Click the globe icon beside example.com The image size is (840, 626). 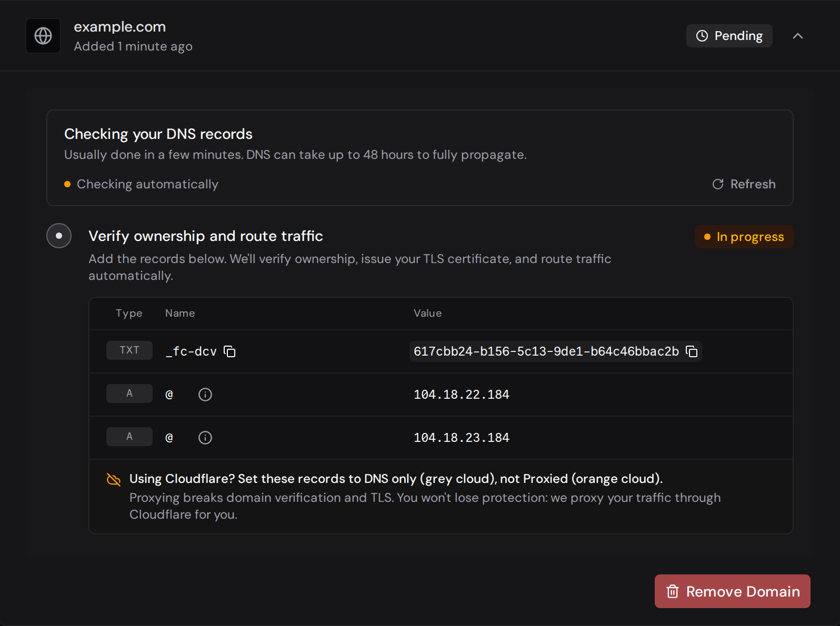tap(43, 36)
